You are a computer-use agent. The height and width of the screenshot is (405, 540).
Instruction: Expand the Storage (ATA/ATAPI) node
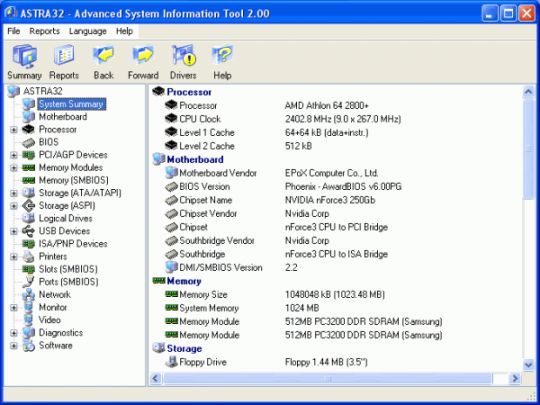pos(13,193)
